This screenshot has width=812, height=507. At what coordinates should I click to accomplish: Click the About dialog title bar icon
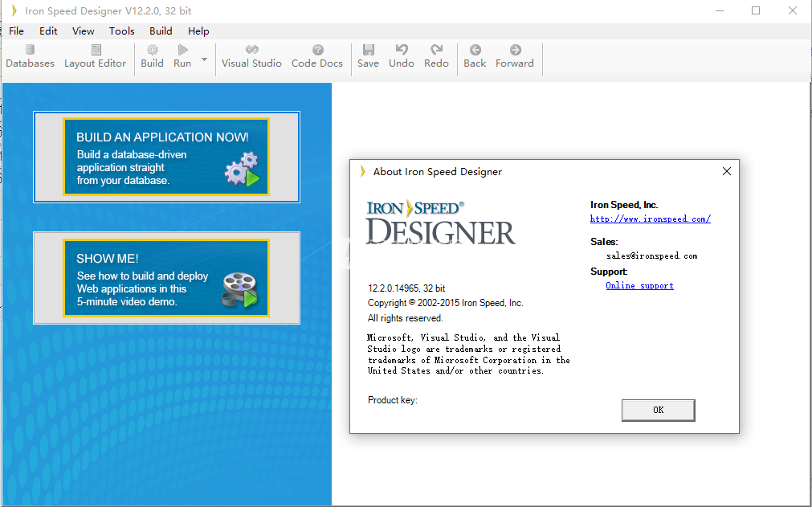(363, 171)
